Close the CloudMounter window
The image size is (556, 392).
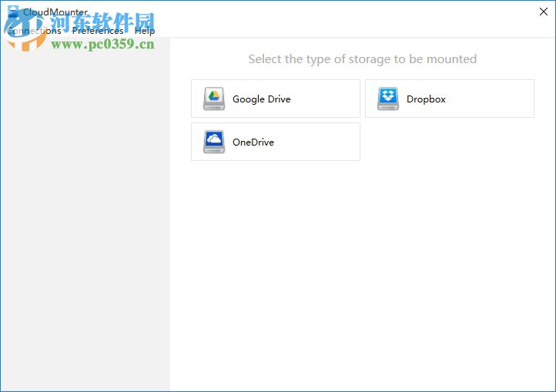[543, 12]
